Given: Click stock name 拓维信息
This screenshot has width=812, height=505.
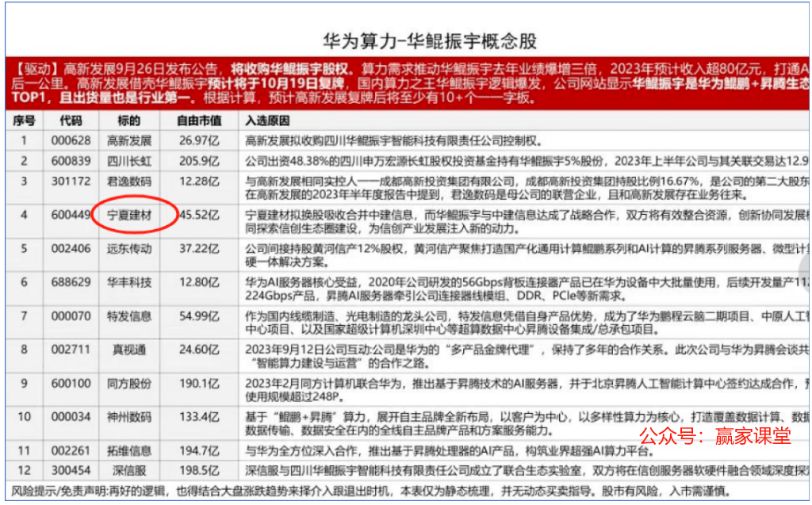Looking at the screenshot, I should 129,450.
